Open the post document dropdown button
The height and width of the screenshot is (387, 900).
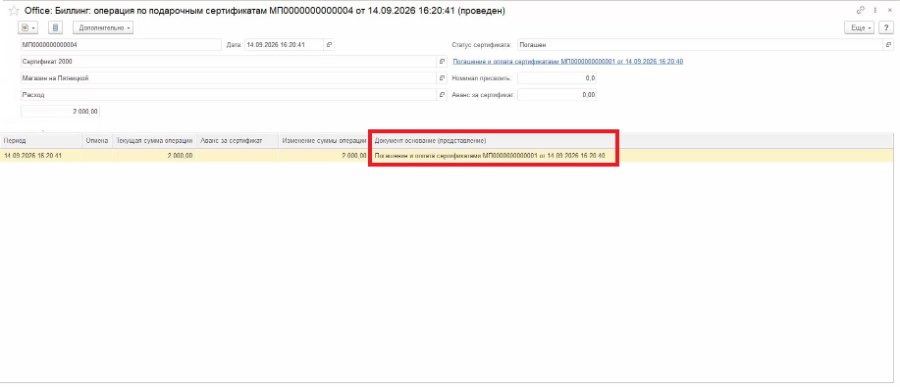click(28, 28)
